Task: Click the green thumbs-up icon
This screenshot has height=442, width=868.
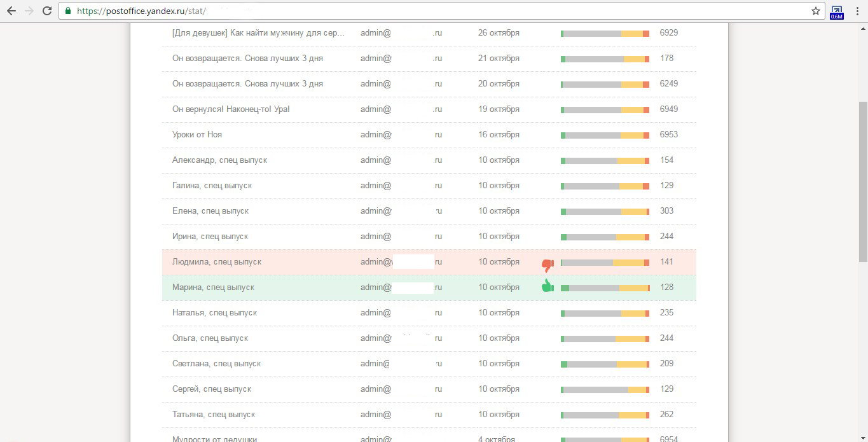Action: [548, 286]
